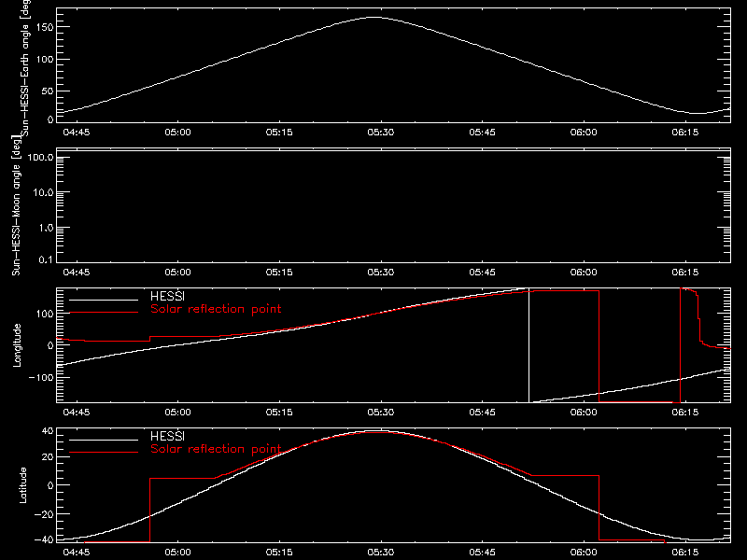The image size is (747, 560).
Task: Click the 100 tick label on Longitude plot
Action: [x=45, y=314]
